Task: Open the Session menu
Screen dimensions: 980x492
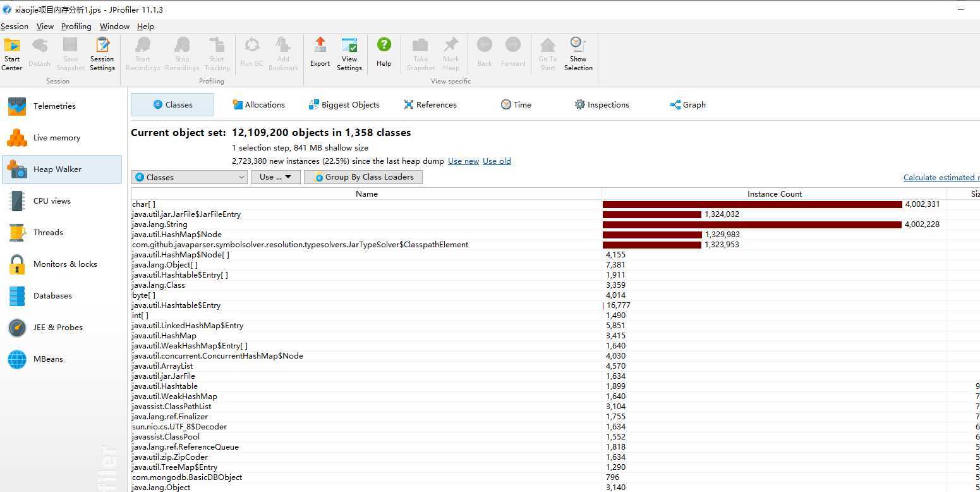Action: point(15,27)
